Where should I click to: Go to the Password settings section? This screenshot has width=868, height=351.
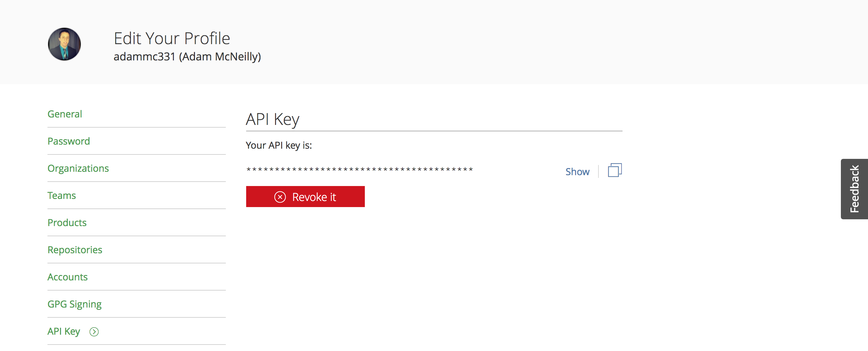click(x=68, y=141)
